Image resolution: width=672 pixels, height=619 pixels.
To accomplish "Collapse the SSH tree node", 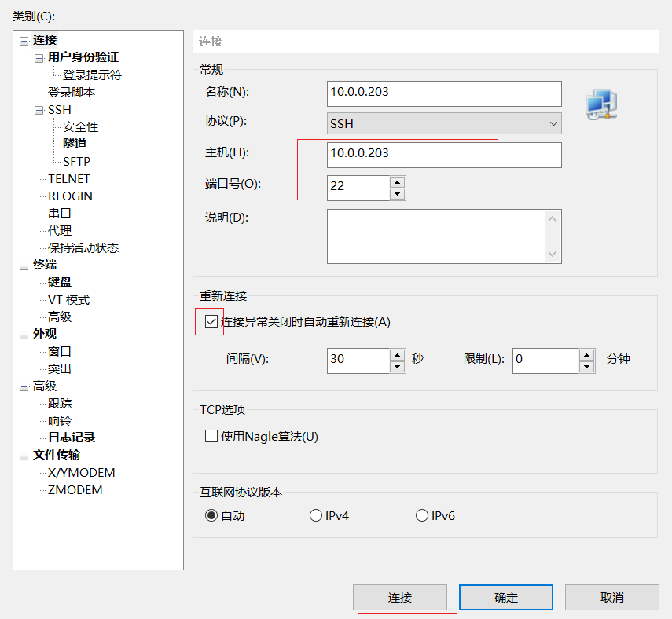I will 39,110.
